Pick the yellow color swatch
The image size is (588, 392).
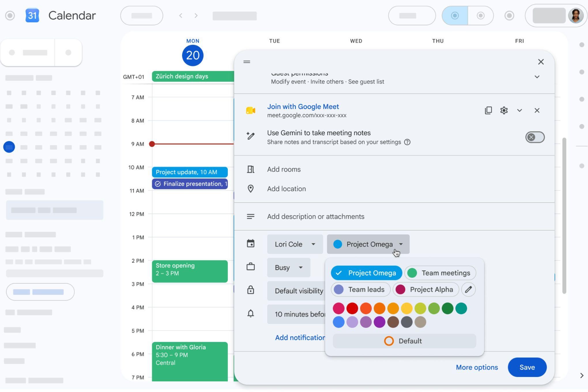407,308
